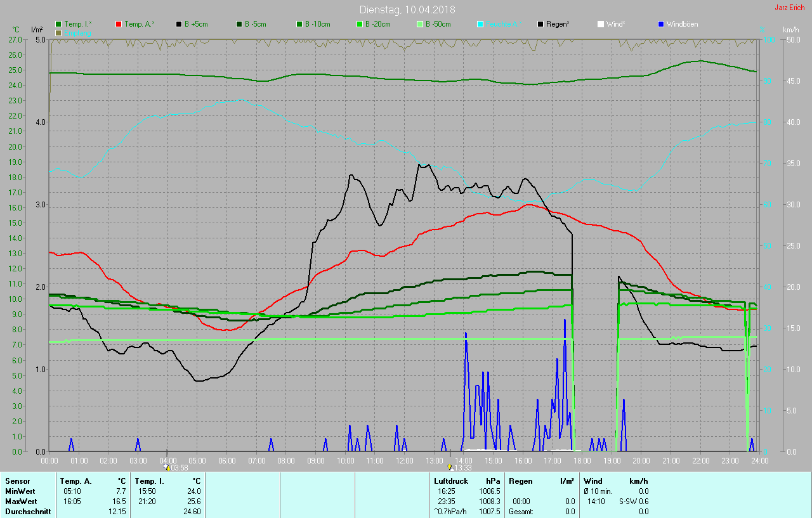Click the light green B -50cm square

point(420,24)
